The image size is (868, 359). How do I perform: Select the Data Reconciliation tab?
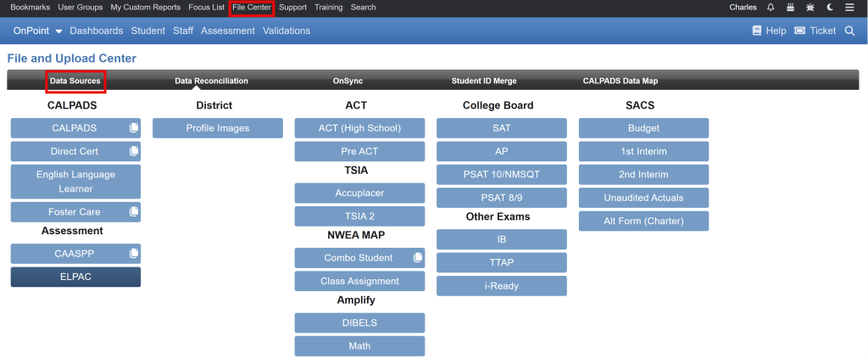coord(211,81)
